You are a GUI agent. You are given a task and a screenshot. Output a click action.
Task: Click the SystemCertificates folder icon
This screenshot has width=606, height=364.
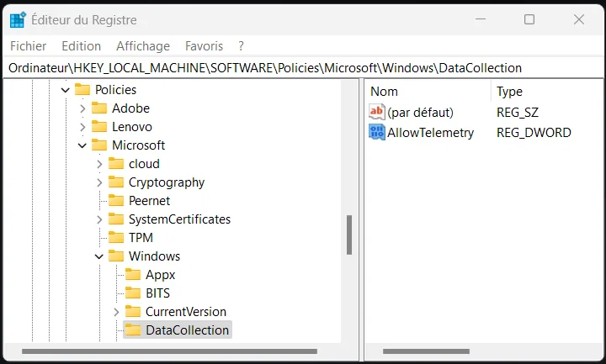tap(116, 219)
